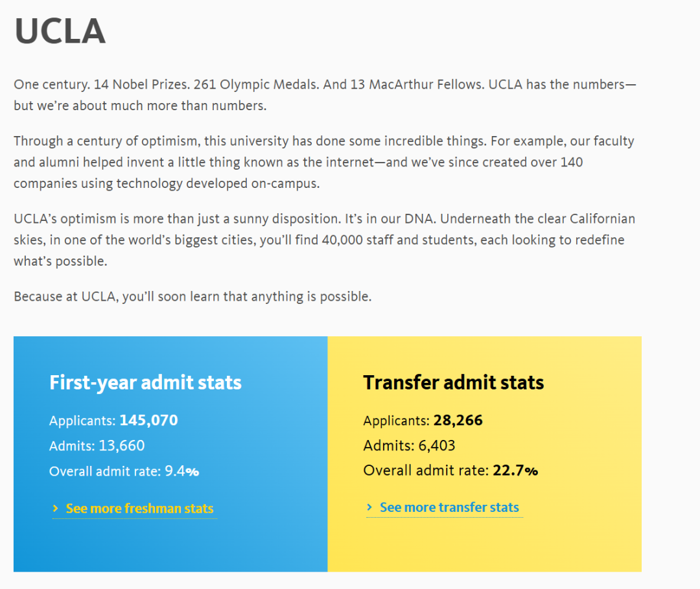Click the 22.7% transfer admit rate
Viewport: 700px width, 589px height.
click(x=515, y=470)
